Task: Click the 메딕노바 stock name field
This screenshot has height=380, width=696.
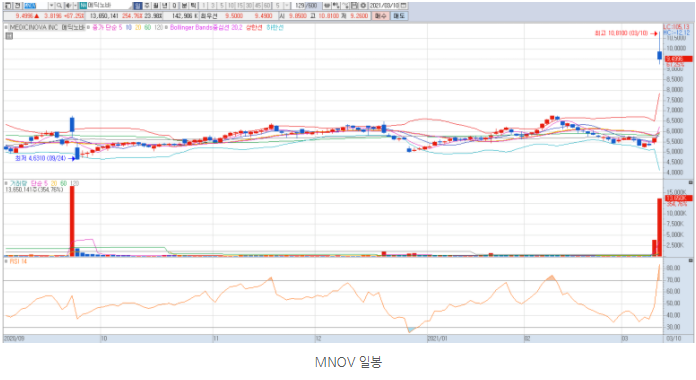Action: tap(109, 5)
